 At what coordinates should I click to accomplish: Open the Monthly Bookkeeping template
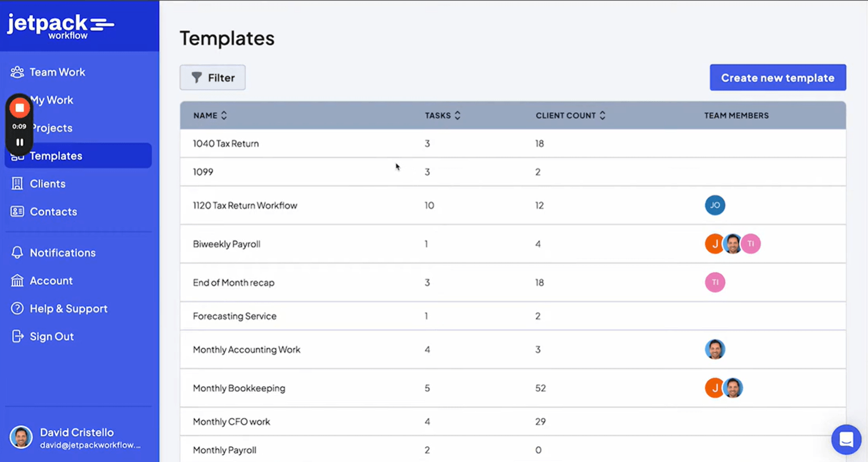click(x=239, y=388)
